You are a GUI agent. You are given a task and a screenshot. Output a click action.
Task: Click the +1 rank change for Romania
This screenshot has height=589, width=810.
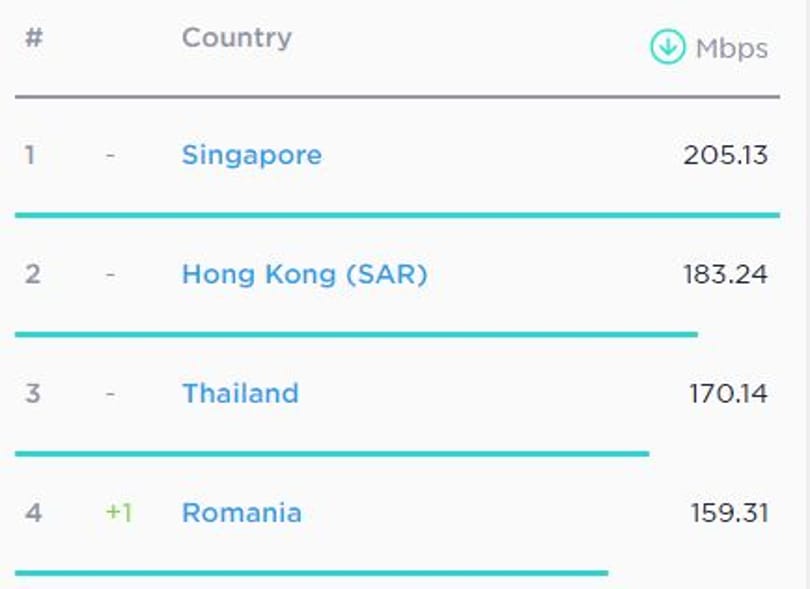coord(119,513)
